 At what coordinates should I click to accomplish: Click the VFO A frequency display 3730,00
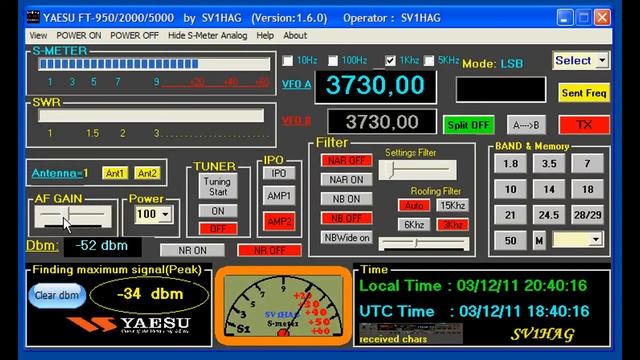click(375, 87)
